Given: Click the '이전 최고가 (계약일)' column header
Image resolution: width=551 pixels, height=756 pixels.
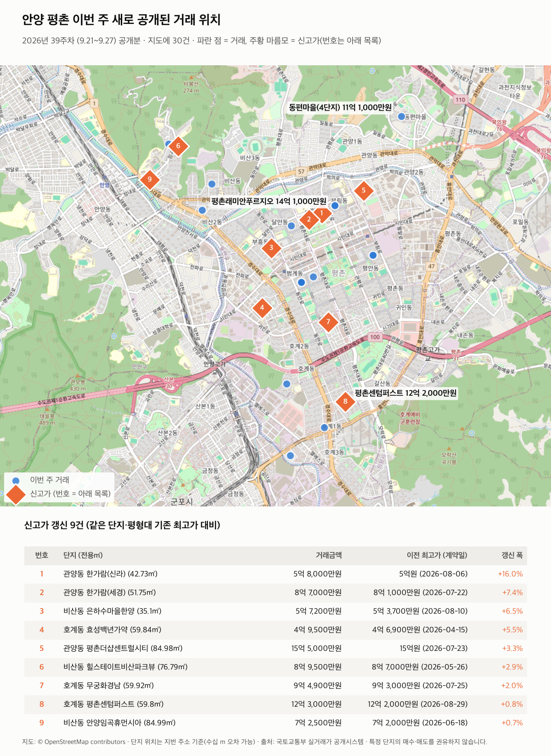Looking at the screenshot, I should (x=437, y=555).
